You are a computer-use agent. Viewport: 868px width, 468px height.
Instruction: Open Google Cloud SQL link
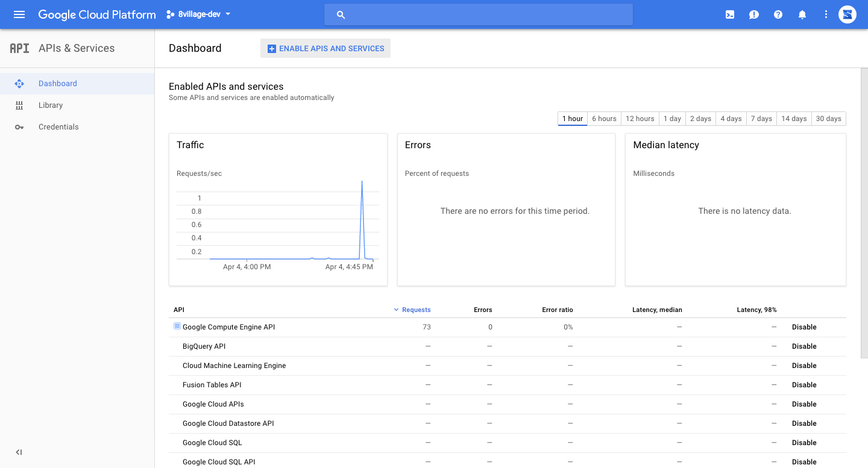[212, 443]
